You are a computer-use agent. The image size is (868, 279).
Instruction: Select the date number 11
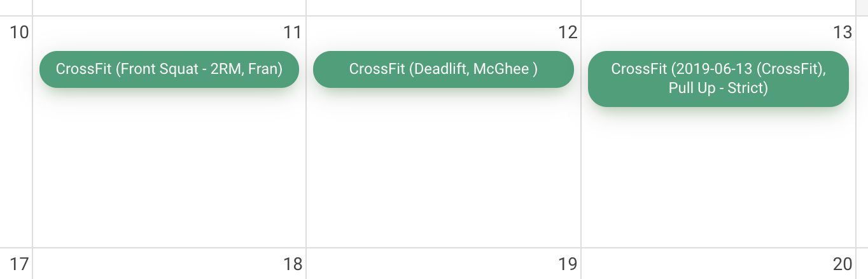[293, 32]
